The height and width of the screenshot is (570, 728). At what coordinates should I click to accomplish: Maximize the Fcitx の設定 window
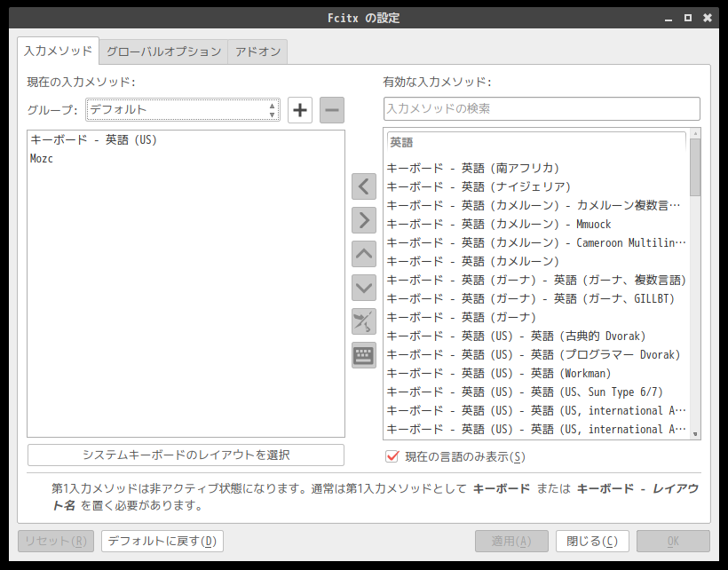688,18
